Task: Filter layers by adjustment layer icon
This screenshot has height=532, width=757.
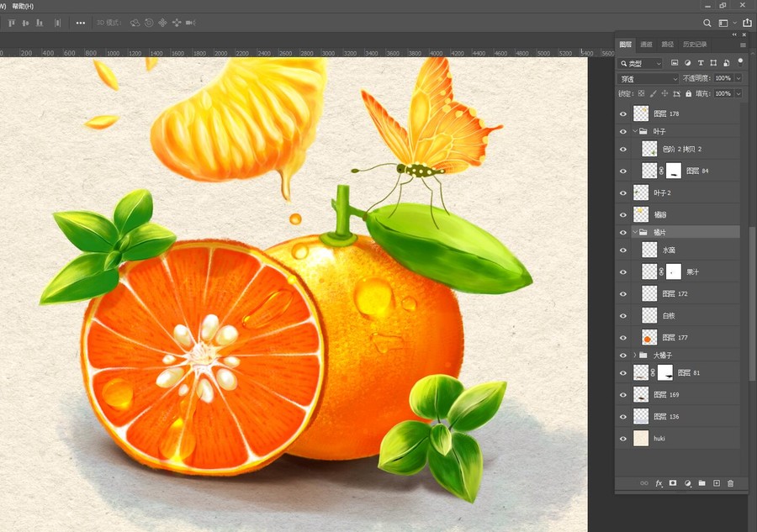Action: click(687, 63)
